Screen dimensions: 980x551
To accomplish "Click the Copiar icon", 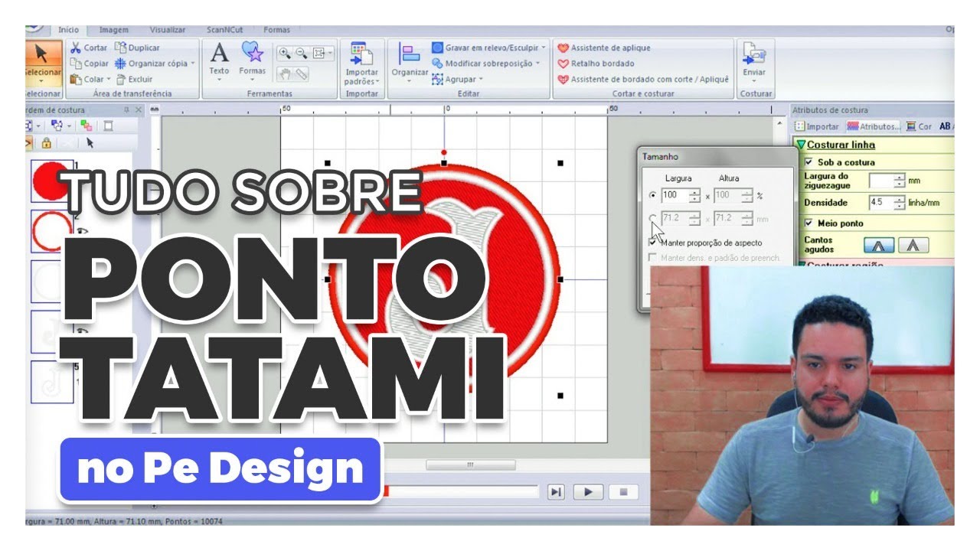I will [76, 64].
